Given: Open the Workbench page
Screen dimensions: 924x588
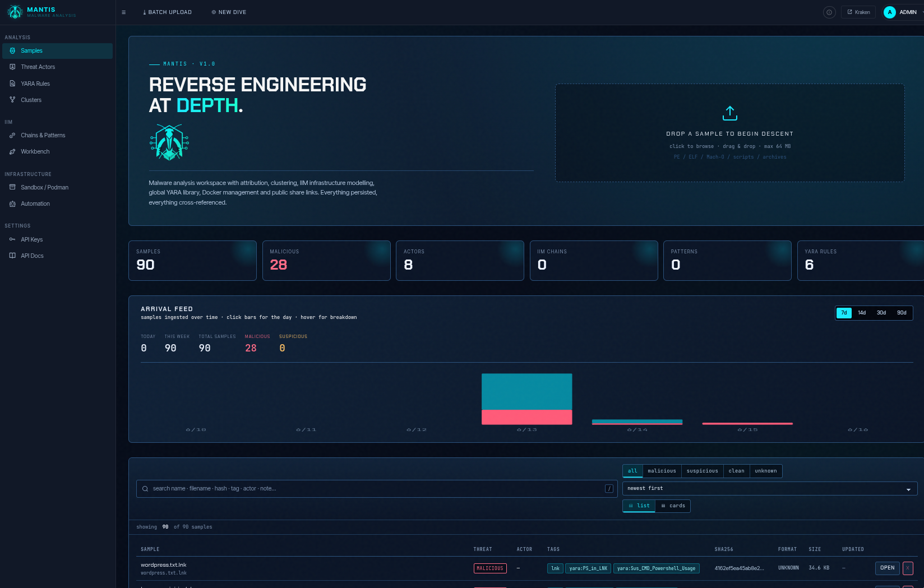Looking at the screenshot, I should [x=57, y=152].
